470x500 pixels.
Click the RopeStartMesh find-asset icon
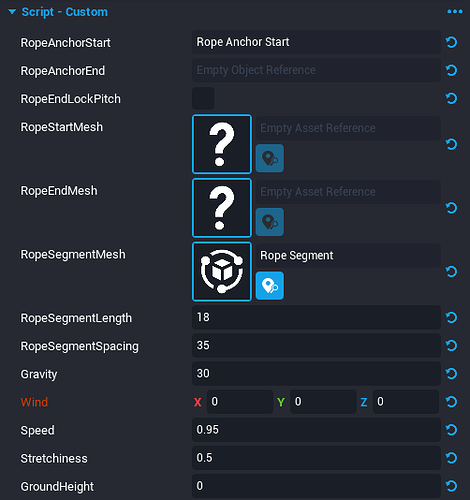pyautogui.click(x=270, y=158)
